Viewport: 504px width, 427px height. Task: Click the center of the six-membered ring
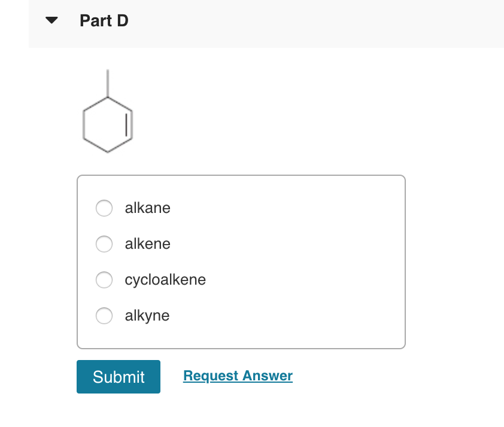[108, 125]
